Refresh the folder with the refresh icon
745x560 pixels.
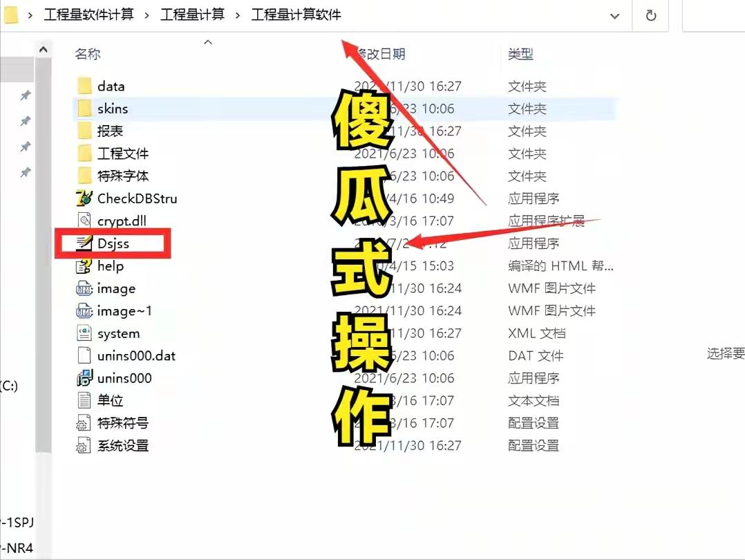650,15
